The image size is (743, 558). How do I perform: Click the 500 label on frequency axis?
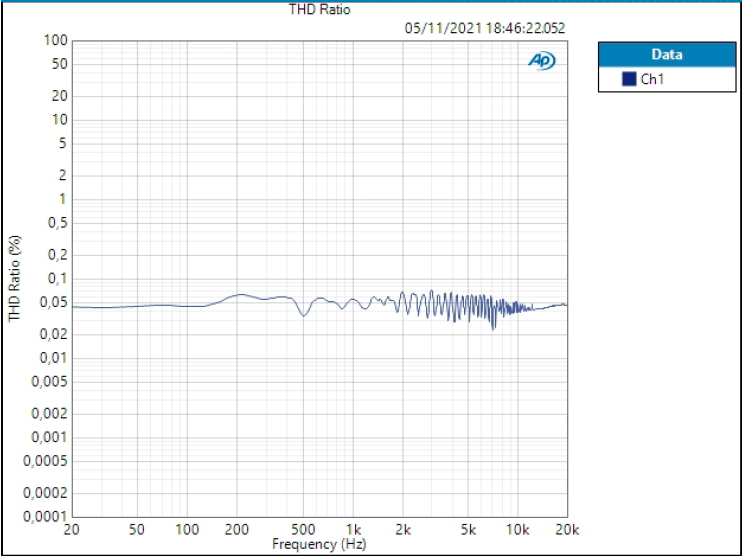click(x=303, y=529)
